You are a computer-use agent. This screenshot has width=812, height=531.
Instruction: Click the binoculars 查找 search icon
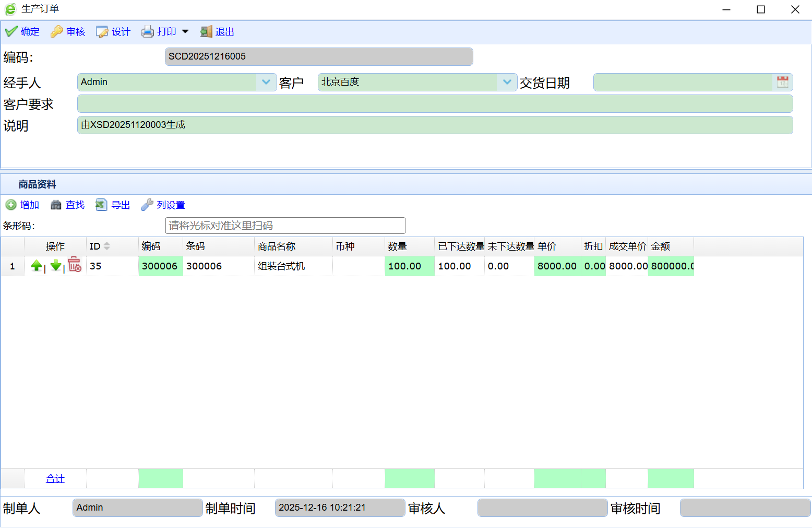click(x=56, y=205)
